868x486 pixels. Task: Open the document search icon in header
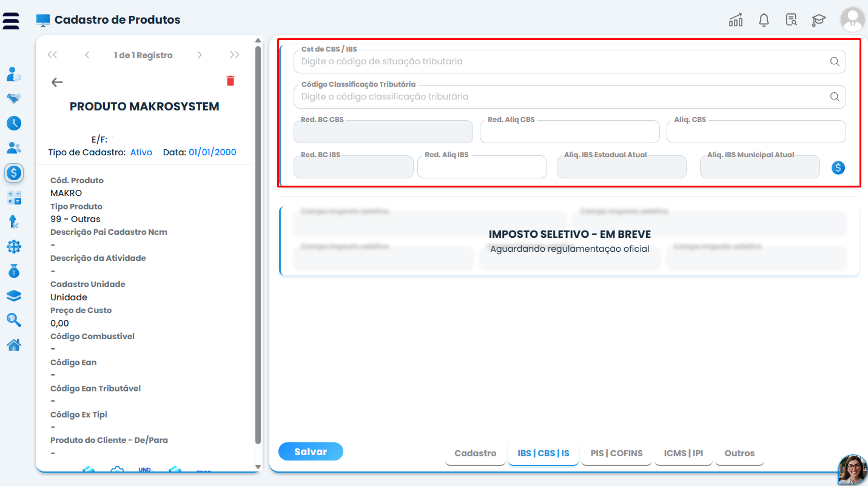(792, 20)
